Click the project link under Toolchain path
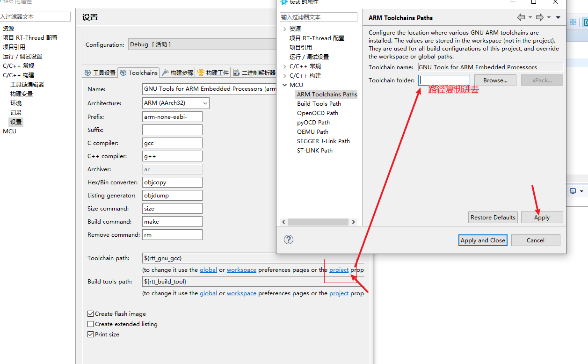The width and height of the screenshot is (588, 364). pos(339,270)
